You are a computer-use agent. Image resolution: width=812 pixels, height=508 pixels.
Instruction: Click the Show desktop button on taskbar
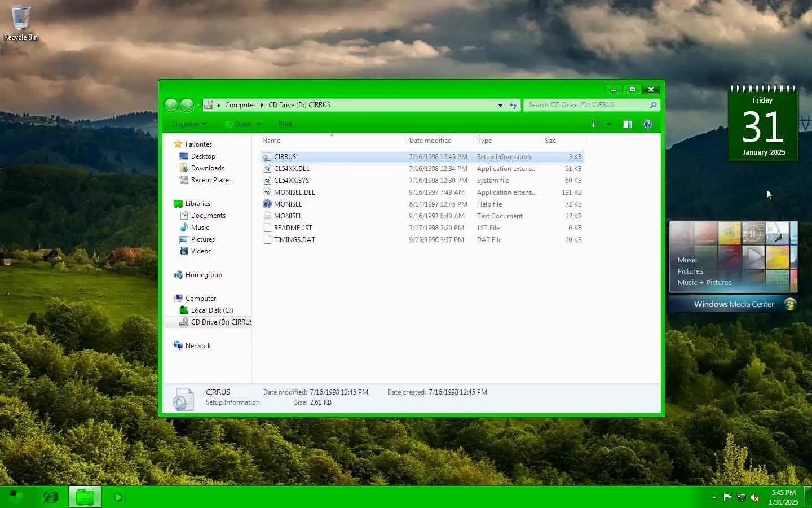[807, 497]
